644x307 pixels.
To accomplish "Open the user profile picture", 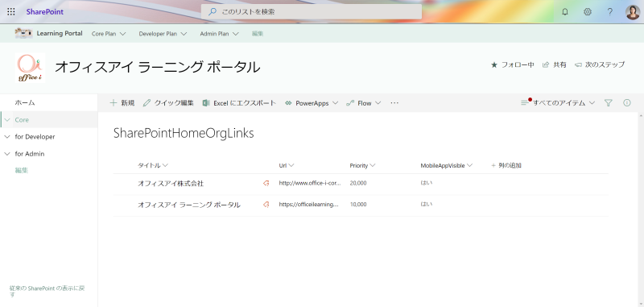I will 633,11.
